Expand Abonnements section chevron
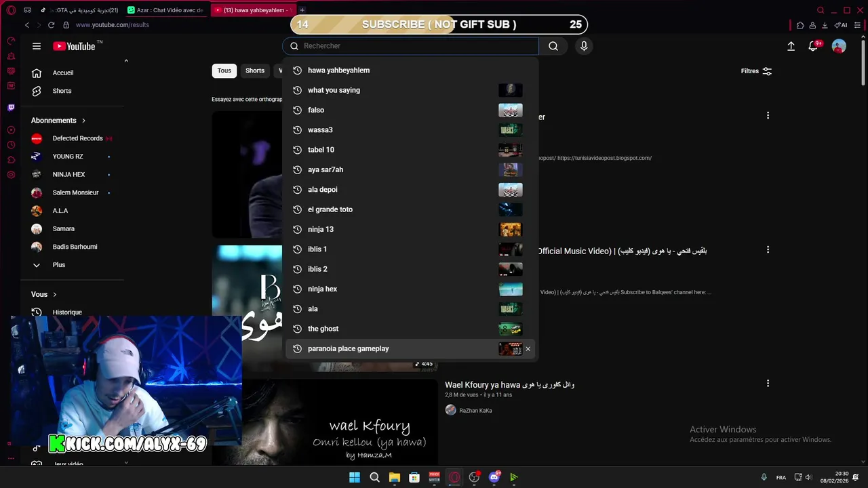Image resolution: width=868 pixels, height=488 pixels. click(x=84, y=121)
